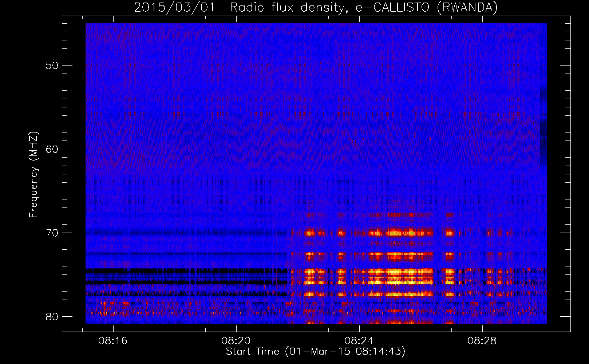Image resolution: width=589 pixels, height=364 pixels.
Task: Click the '60' frequency axis label
Action: pyautogui.click(x=52, y=149)
